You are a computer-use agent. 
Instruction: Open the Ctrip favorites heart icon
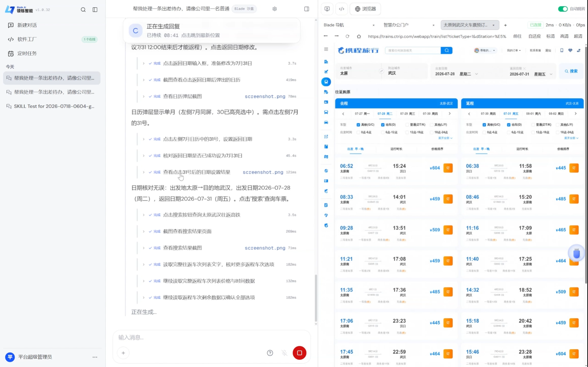[570, 50]
